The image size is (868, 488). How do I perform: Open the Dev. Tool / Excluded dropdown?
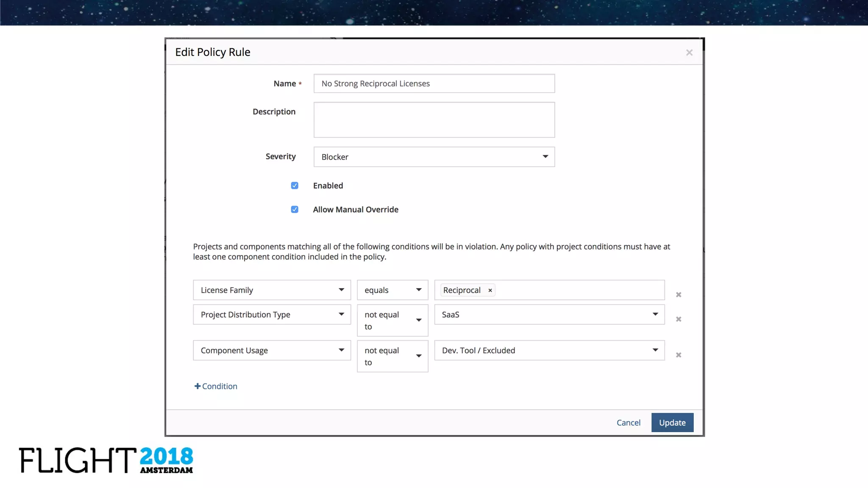(549, 350)
